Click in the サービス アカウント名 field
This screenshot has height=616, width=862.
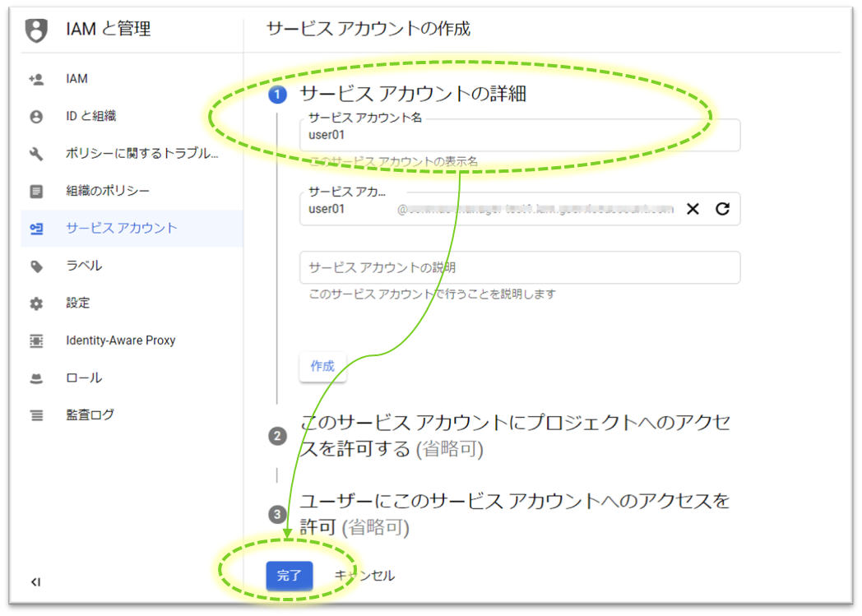(x=518, y=136)
